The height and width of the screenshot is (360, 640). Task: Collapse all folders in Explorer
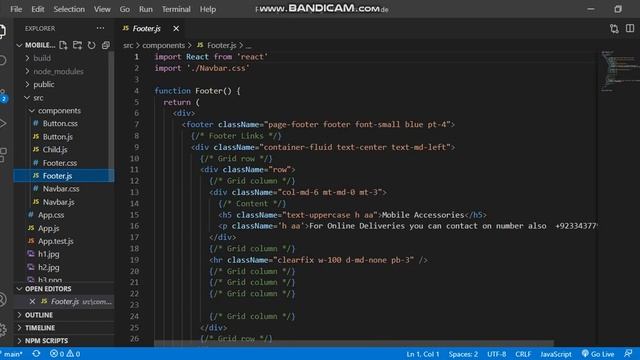106,45
